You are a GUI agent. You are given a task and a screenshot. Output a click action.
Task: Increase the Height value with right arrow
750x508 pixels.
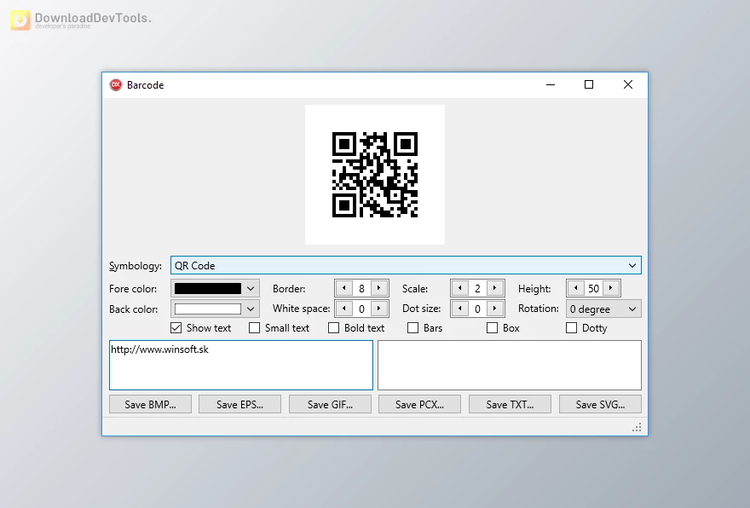tap(611, 288)
